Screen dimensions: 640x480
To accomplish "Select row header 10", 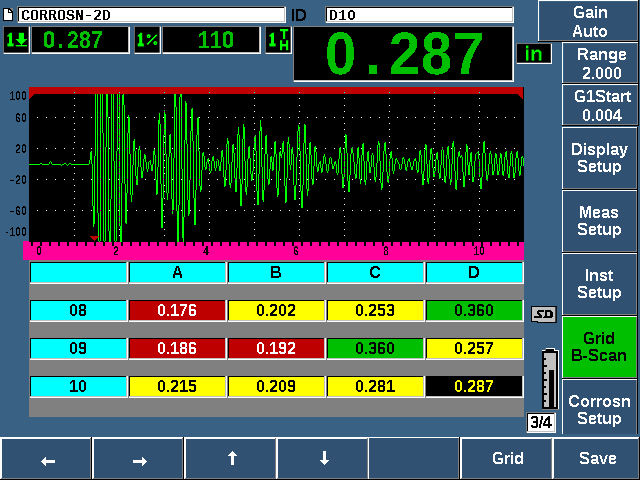I will (78, 386).
